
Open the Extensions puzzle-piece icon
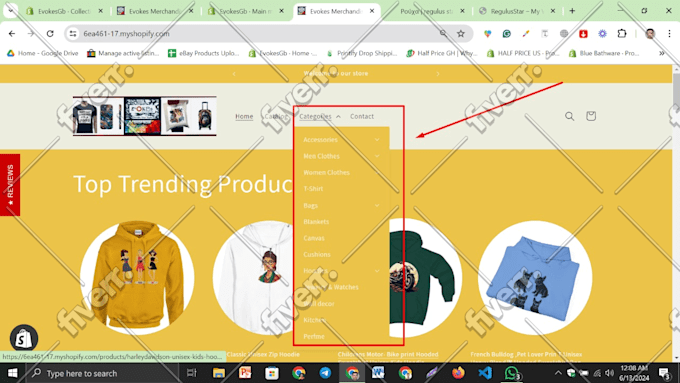pyautogui.click(x=621, y=33)
